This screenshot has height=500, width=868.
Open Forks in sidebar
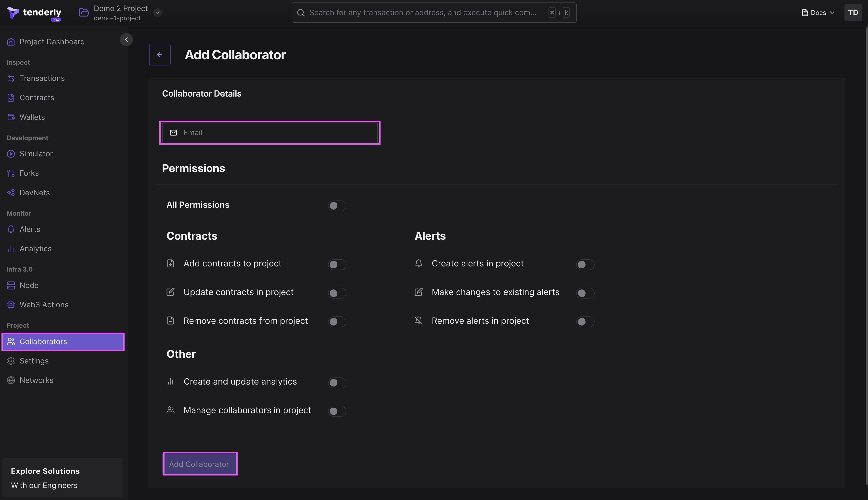pyautogui.click(x=63, y=173)
